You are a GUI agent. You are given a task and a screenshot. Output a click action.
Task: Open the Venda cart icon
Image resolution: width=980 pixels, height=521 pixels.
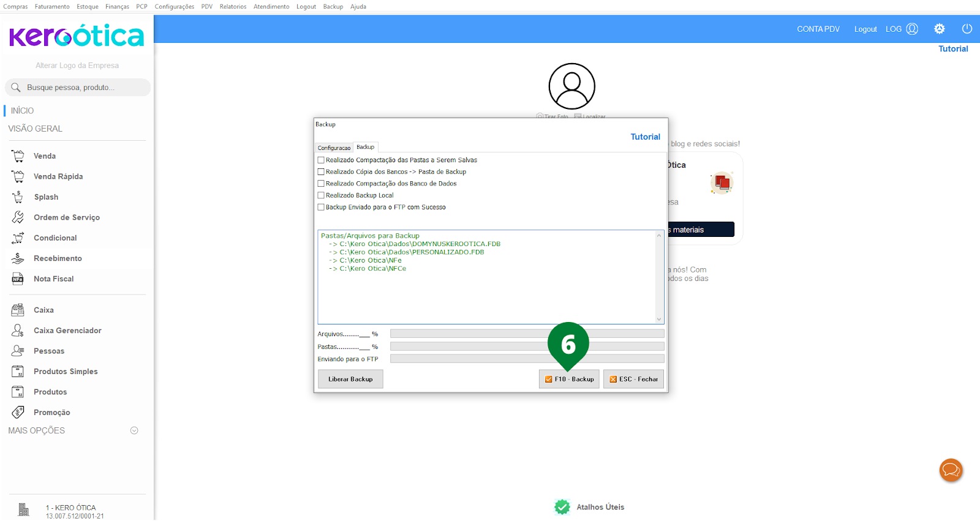[18, 156]
